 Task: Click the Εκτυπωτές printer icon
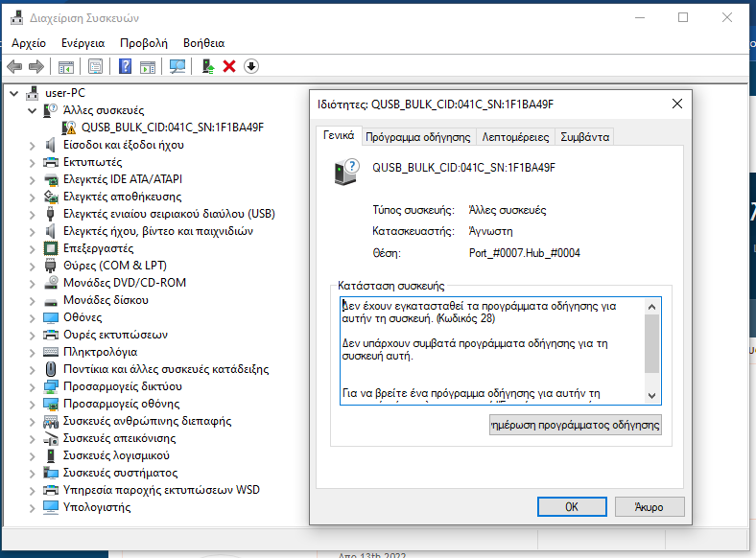click(x=51, y=162)
